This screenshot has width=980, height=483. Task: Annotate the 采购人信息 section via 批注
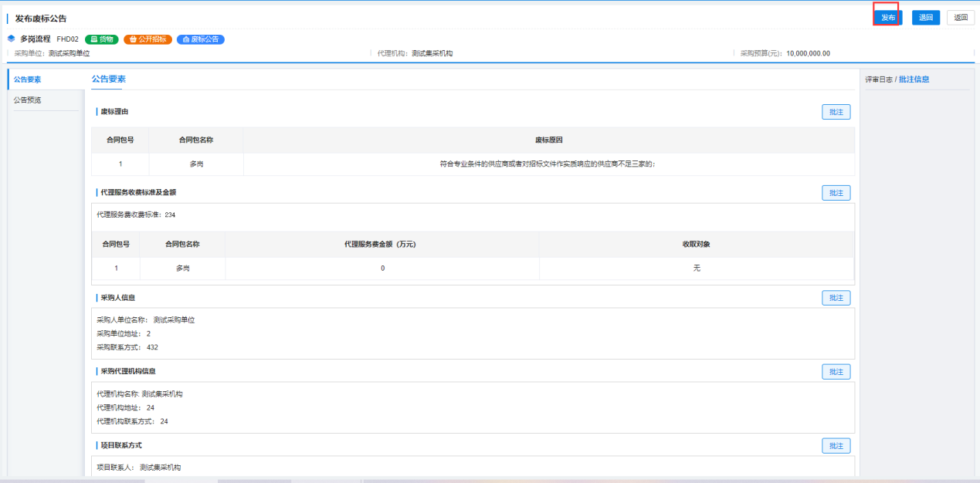836,298
